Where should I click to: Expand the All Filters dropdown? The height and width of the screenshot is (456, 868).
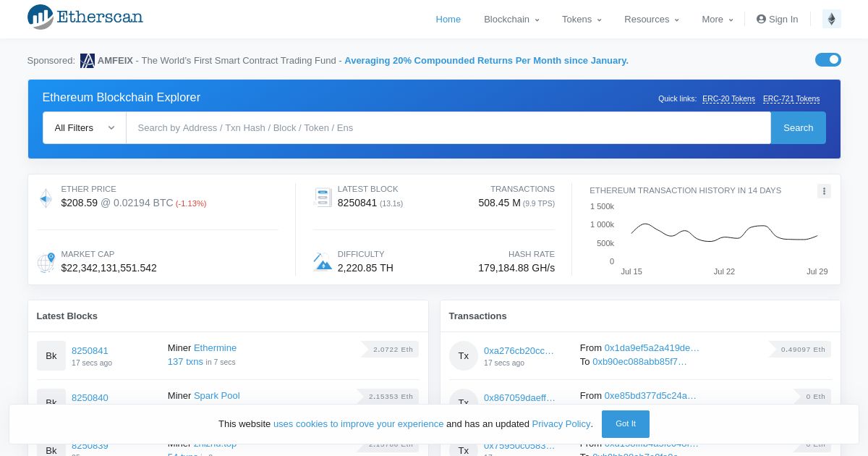point(85,127)
